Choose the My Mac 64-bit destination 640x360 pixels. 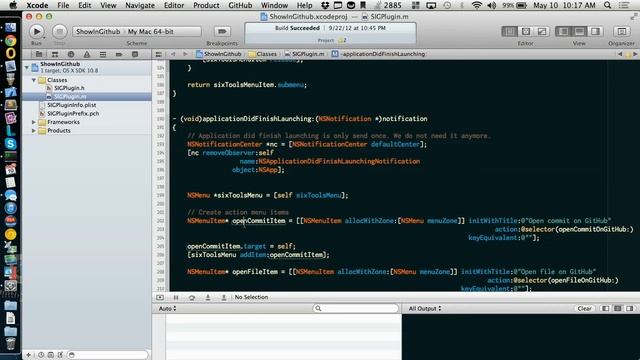point(151,31)
